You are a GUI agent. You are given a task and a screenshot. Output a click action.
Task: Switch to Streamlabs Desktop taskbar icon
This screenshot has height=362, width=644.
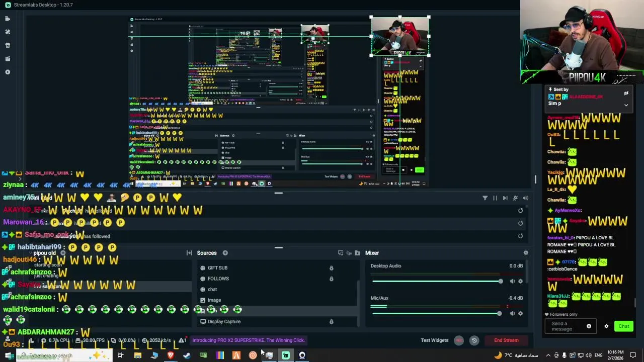point(286,355)
